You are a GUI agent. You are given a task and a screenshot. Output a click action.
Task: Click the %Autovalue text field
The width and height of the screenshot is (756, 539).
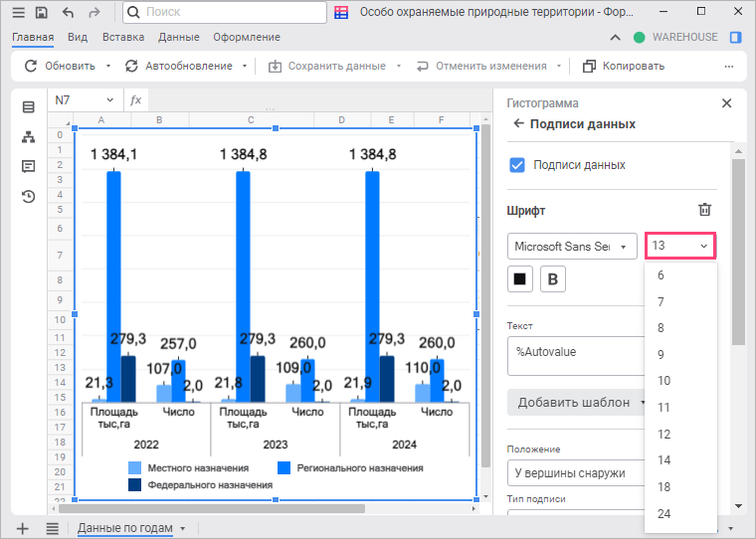coord(576,356)
